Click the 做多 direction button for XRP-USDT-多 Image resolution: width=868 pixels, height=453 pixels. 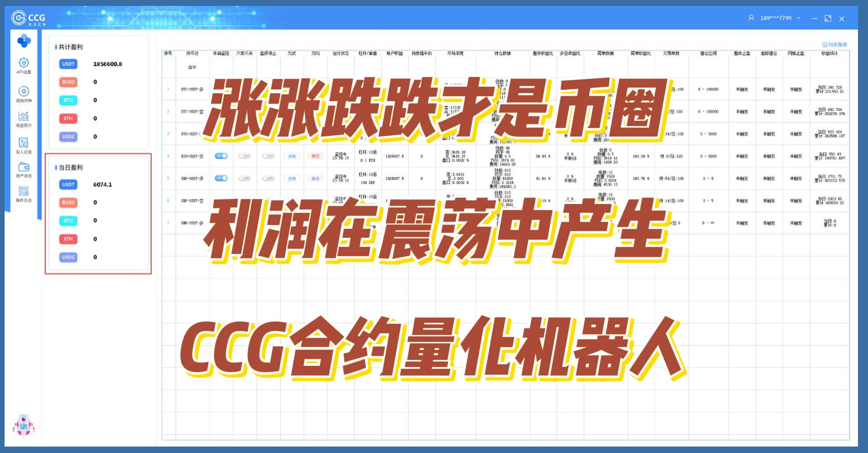pos(316,178)
